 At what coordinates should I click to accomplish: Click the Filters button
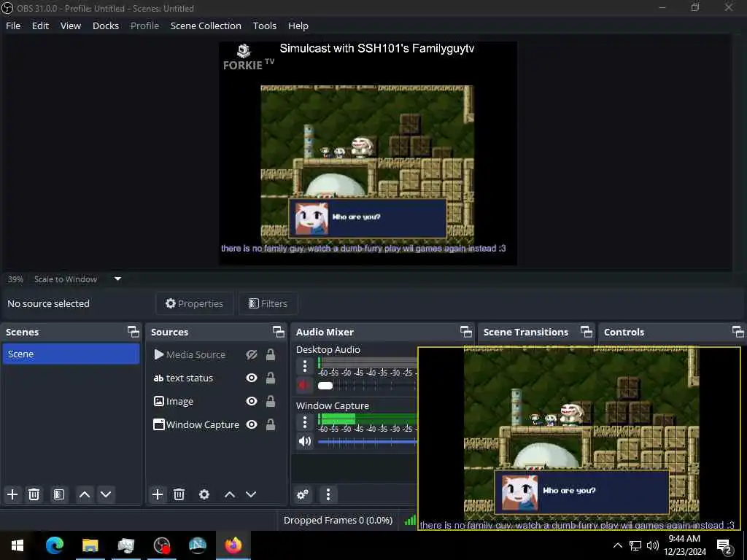[268, 303]
